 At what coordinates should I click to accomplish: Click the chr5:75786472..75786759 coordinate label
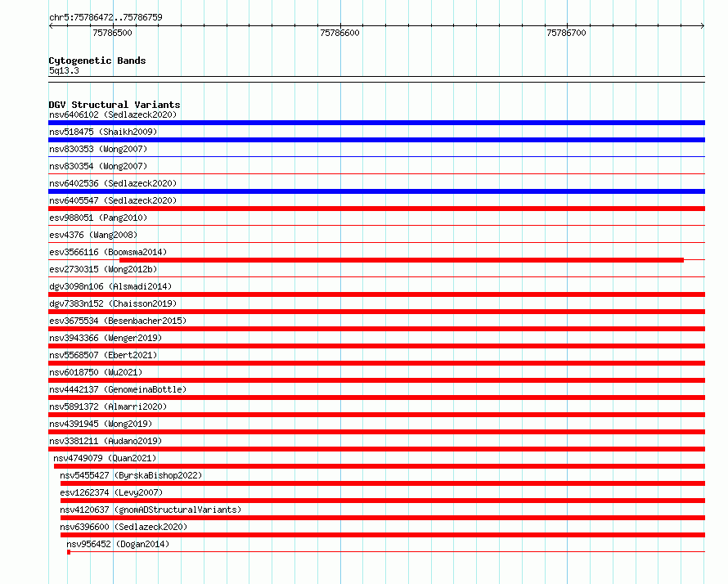(106, 18)
